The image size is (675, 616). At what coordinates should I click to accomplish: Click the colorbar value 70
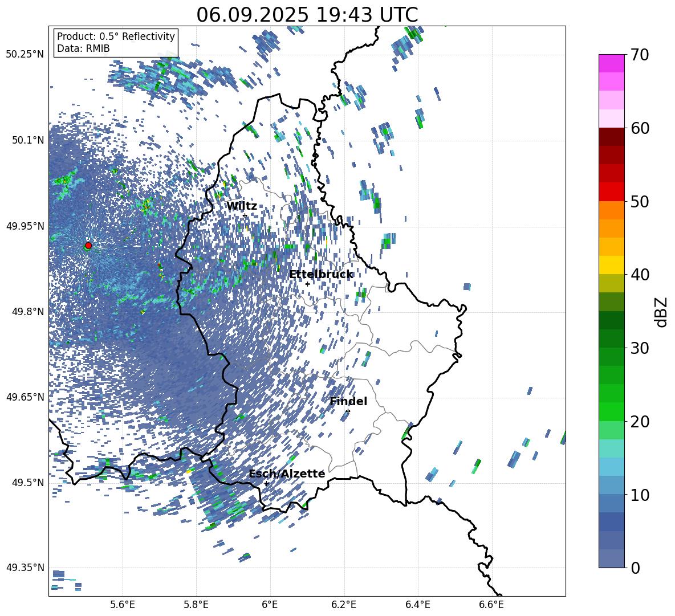pos(640,55)
